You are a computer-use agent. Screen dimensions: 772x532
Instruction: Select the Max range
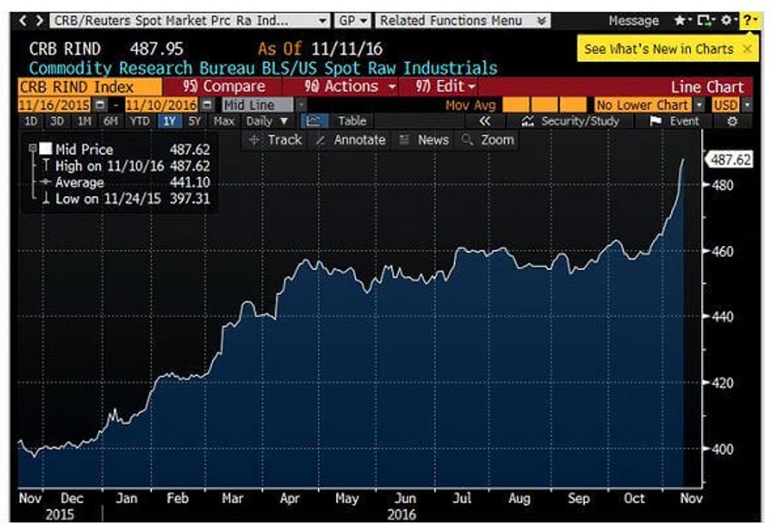pyautogui.click(x=223, y=121)
